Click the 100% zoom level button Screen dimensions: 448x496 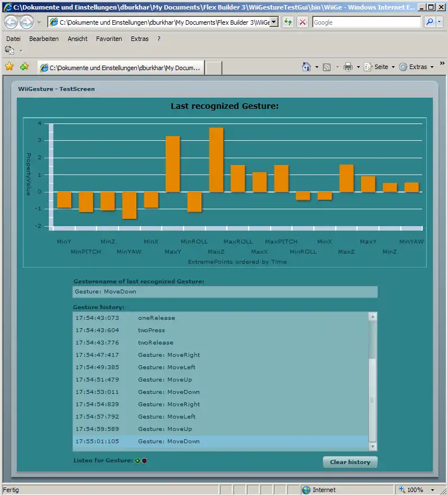pos(412,490)
